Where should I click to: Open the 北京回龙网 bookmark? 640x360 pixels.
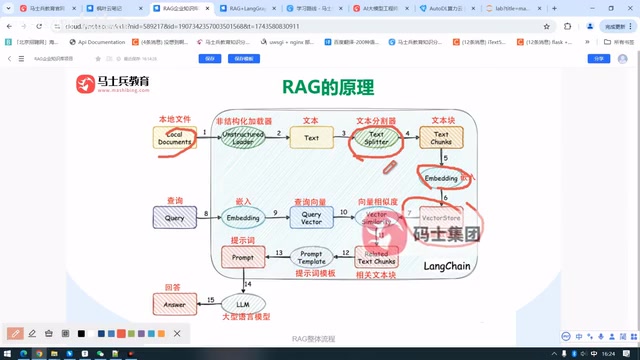click(32, 42)
